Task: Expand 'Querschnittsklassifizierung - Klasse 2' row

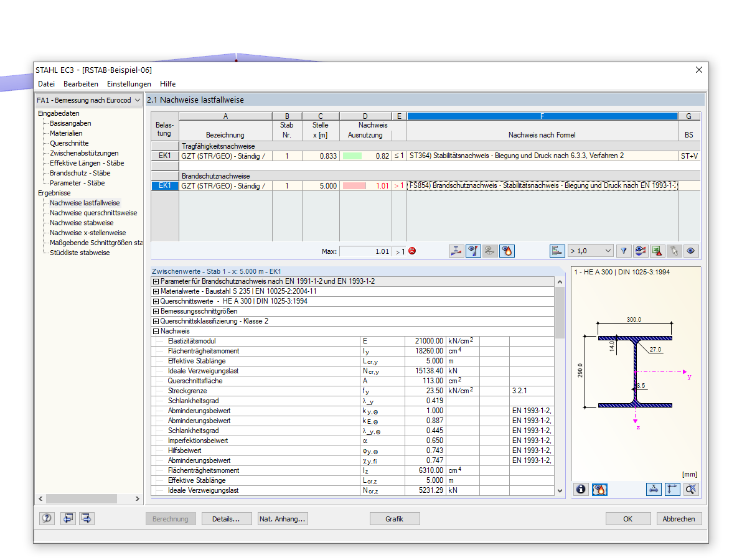Action: (156, 321)
